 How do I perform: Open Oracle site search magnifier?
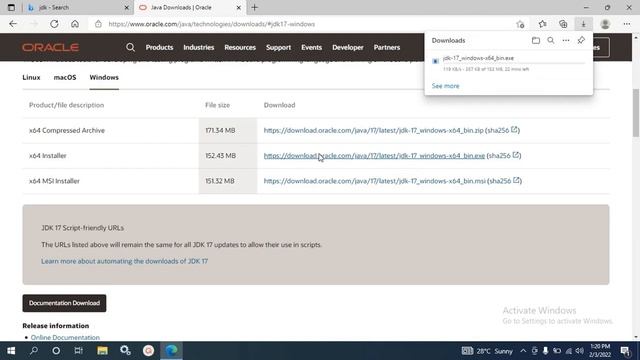point(130,47)
